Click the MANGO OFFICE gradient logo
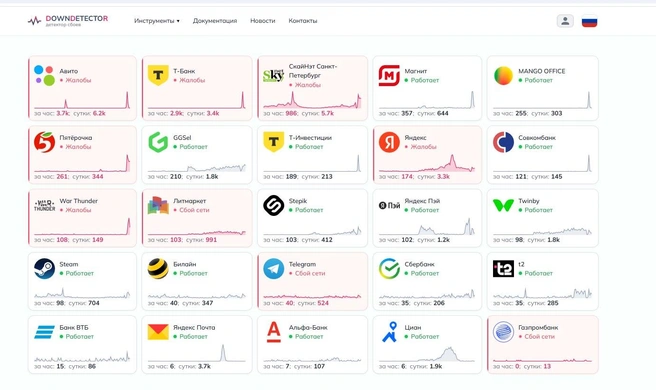The width and height of the screenshot is (656, 390). (503, 76)
